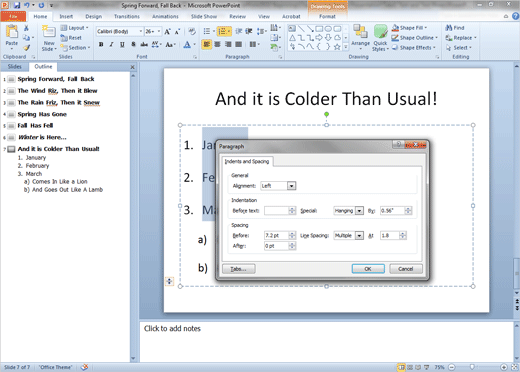Click the Section button
Viewport: 520px width, 372px height.
coord(75,48)
